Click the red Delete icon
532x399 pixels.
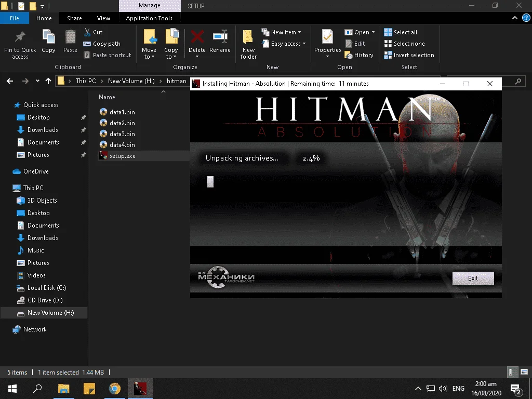point(197,37)
